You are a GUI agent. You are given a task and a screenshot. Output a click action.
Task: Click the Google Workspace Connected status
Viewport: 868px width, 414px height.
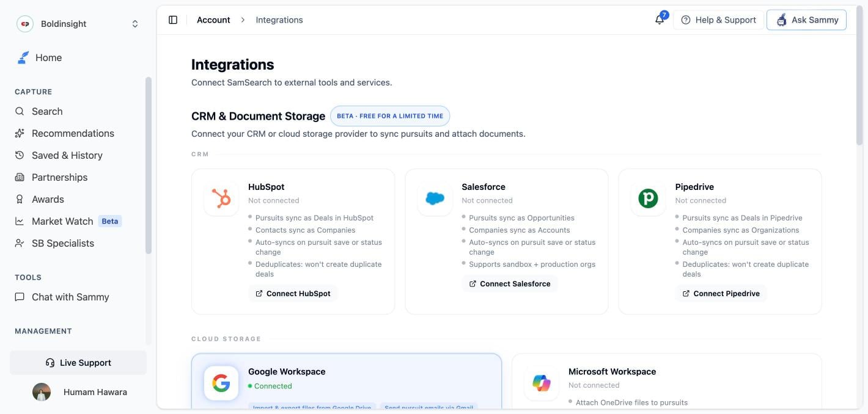click(270, 386)
